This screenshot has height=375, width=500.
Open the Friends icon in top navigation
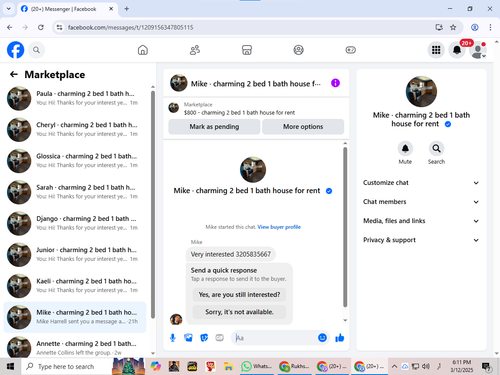[195, 50]
